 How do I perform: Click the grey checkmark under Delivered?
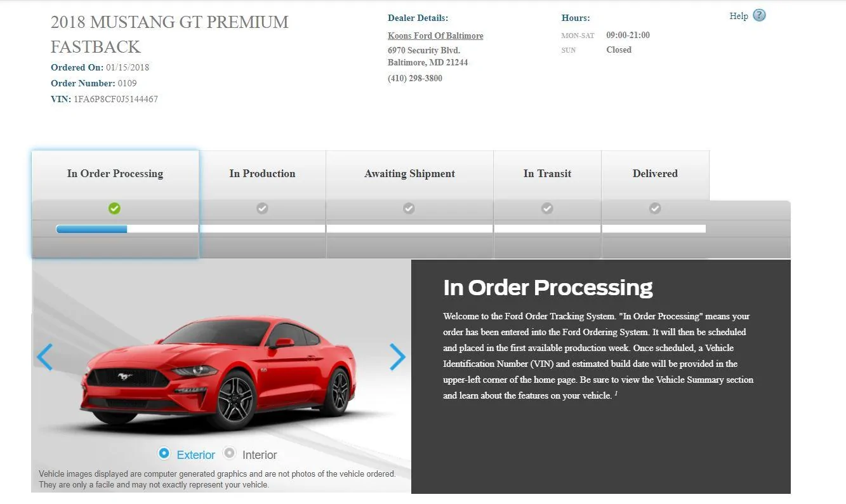(x=655, y=208)
